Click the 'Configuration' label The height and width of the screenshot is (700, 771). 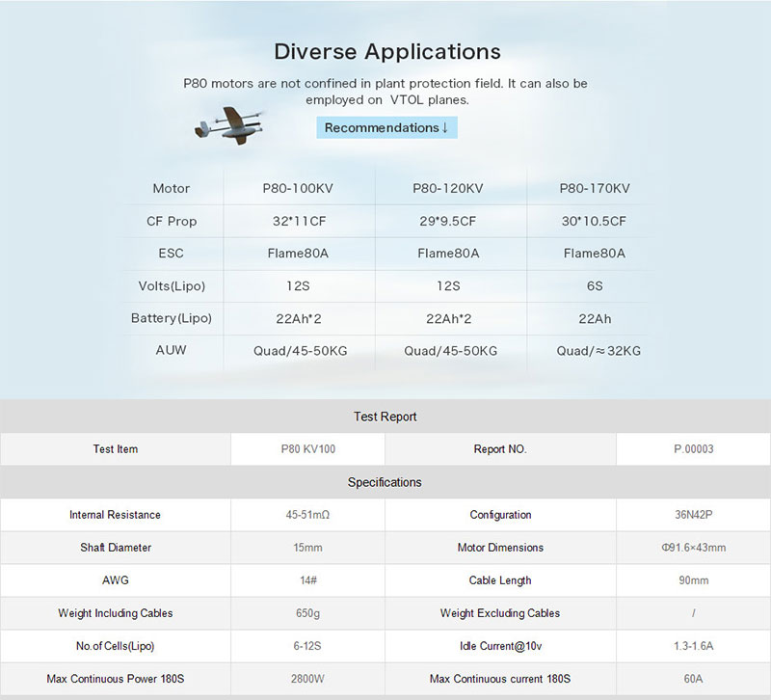tap(500, 515)
